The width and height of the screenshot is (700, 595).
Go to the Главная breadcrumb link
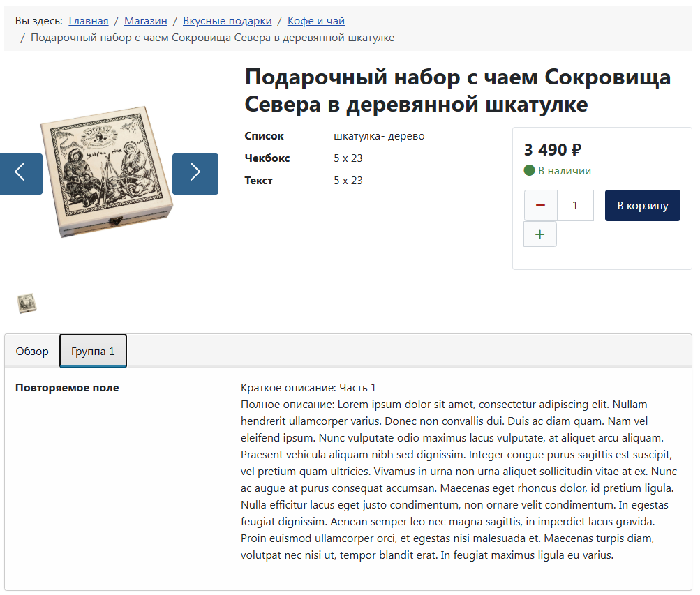[89, 21]
